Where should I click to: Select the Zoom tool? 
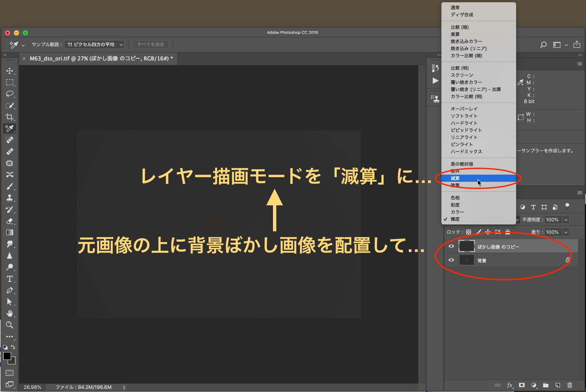[10, 325]
